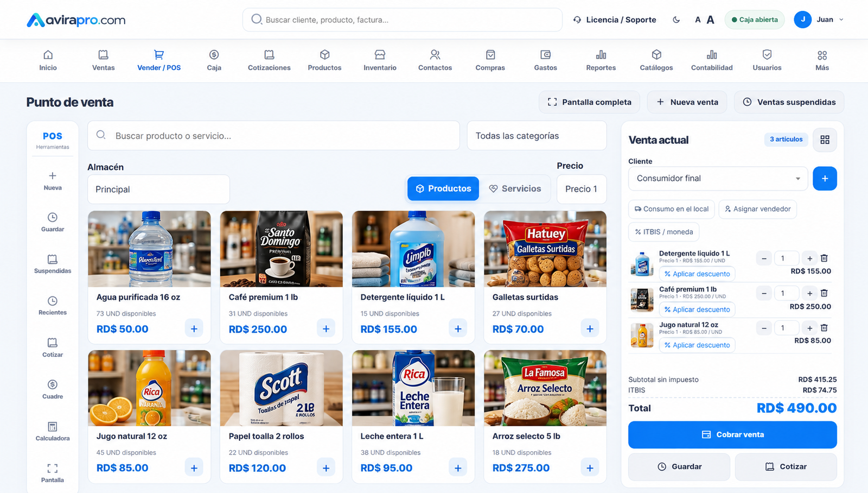Add Café premium 1 lb with plus
Image resolution: width=868 pixels, height=493 pixels.
click(x=326, y=328)
